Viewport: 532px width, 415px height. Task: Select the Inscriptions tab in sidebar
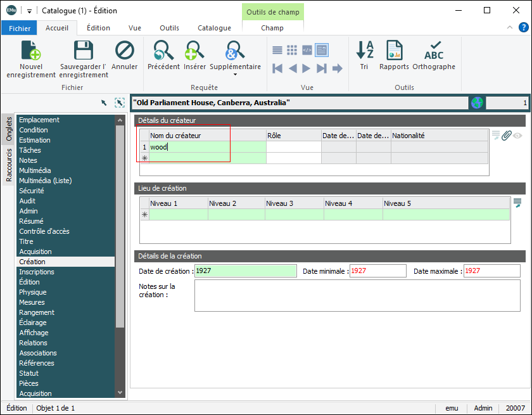point(37,272)
